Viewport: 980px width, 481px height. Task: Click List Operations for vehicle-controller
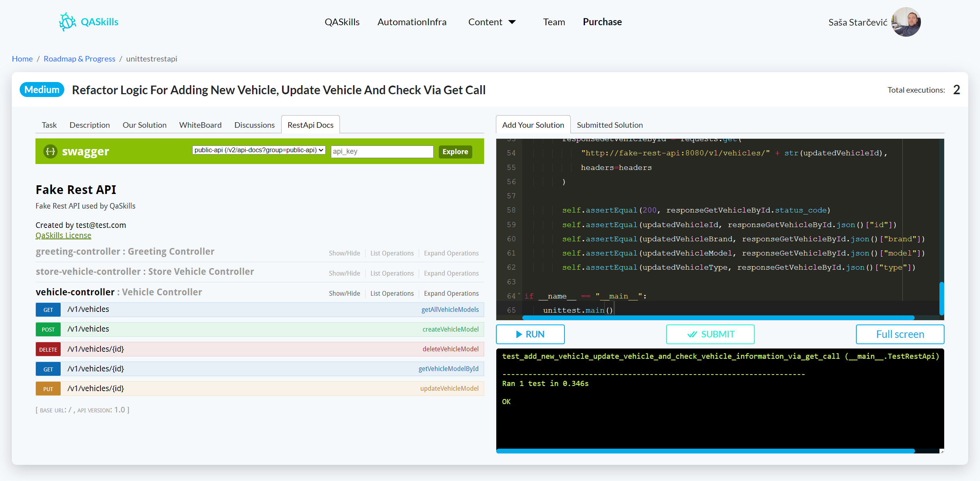[x=392, y=293]
